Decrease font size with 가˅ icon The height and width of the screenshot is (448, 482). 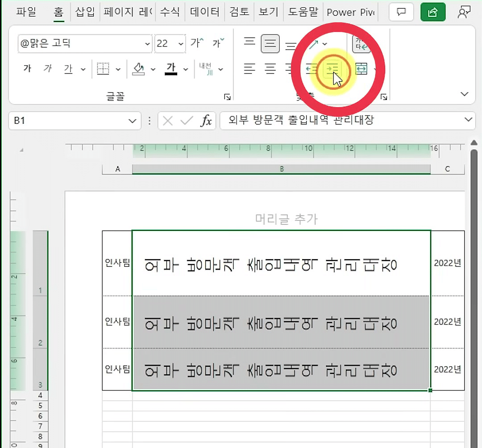[x=219, y=43]
